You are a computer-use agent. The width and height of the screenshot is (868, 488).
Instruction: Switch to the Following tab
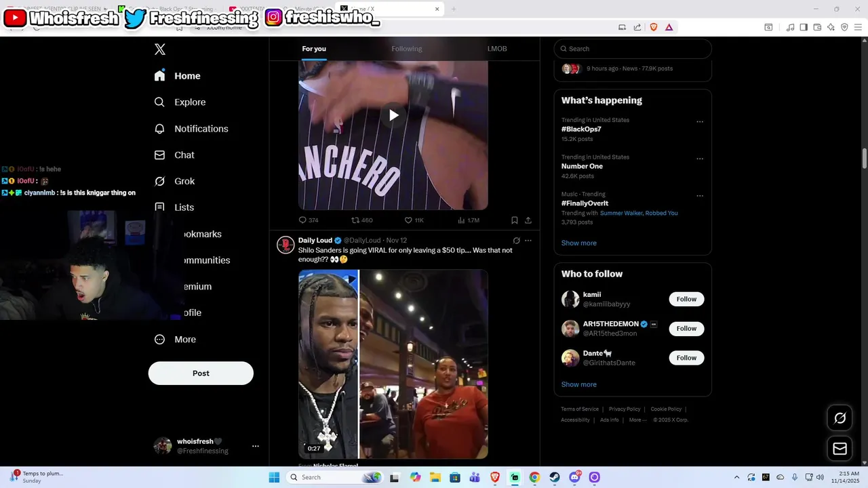click(x=406, y=49)
